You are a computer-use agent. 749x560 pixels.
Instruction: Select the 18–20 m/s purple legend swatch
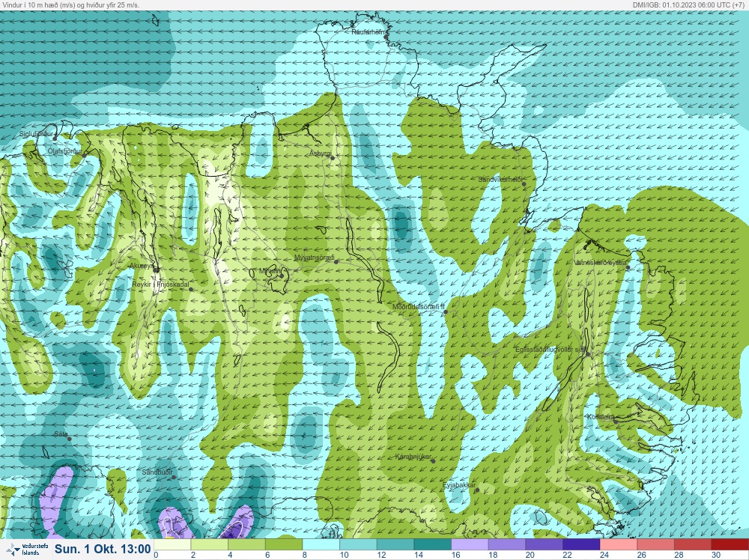pos(507,544)
